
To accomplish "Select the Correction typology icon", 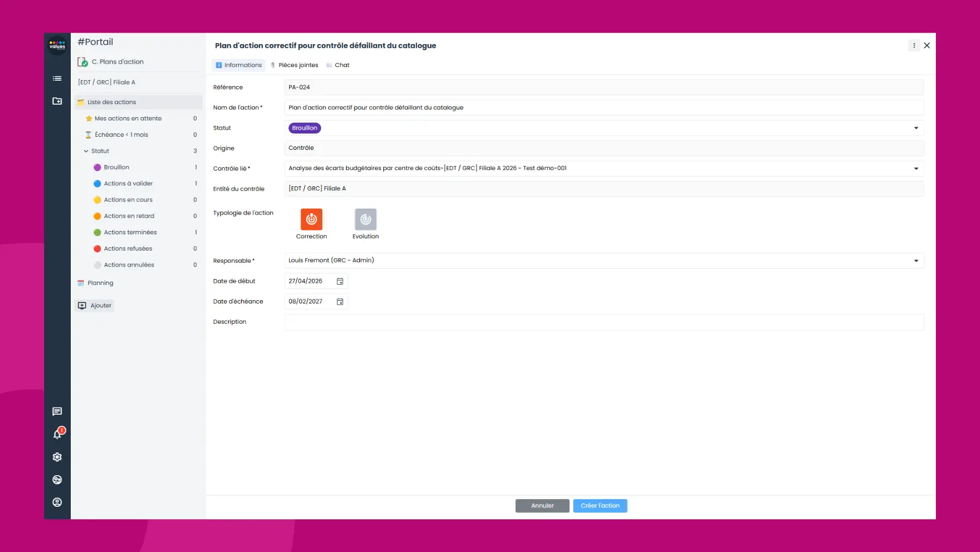I will [311, 220].
